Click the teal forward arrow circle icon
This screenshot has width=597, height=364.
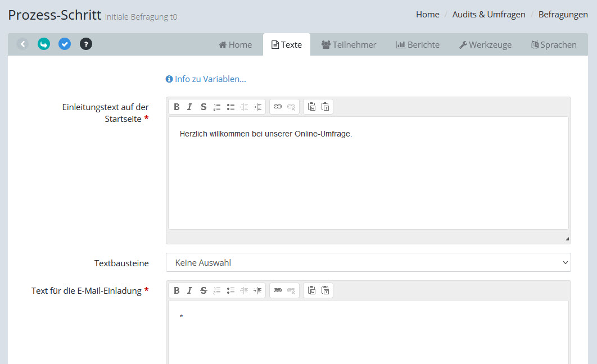[x=44, y=44]
